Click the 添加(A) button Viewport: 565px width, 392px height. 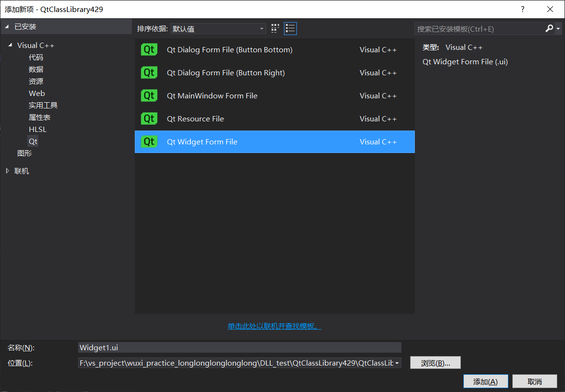pos(485,381)
